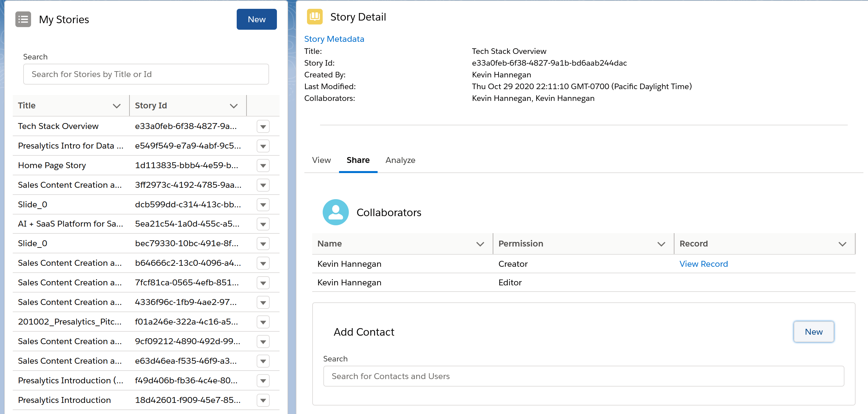
Task: Open the Permission column dropdown
Action: pos(661,244)
